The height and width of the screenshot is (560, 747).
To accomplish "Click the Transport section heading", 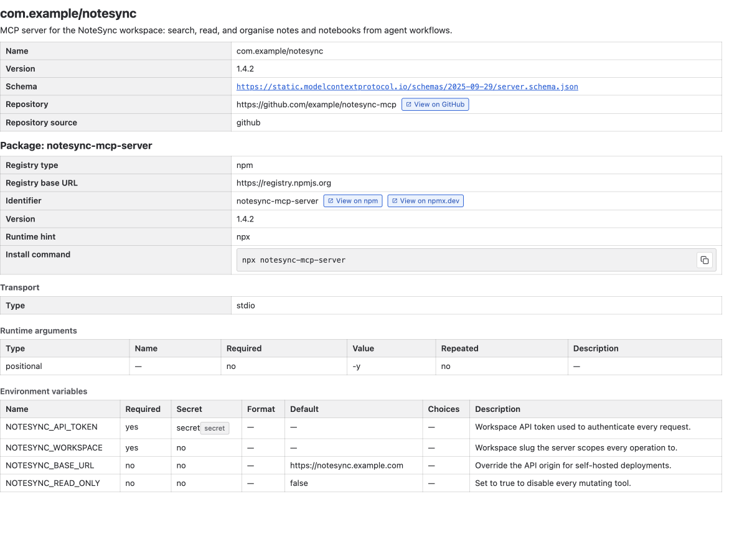I will [x=20, y=287].
